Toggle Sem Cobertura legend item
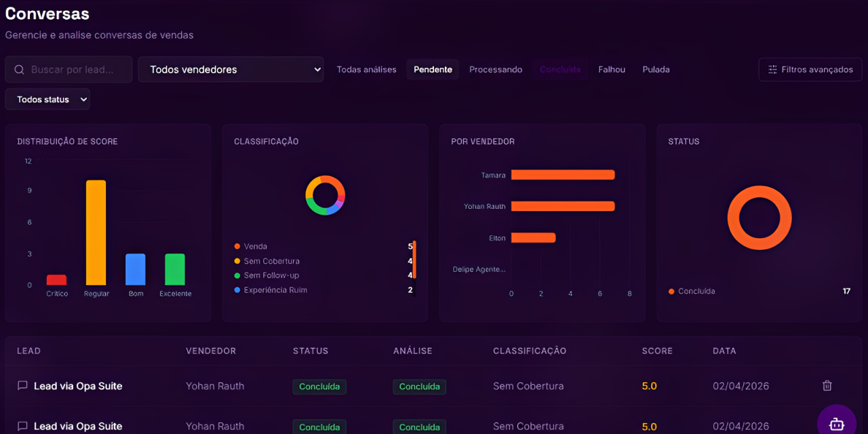868x434 pixels. click(271, 261)
